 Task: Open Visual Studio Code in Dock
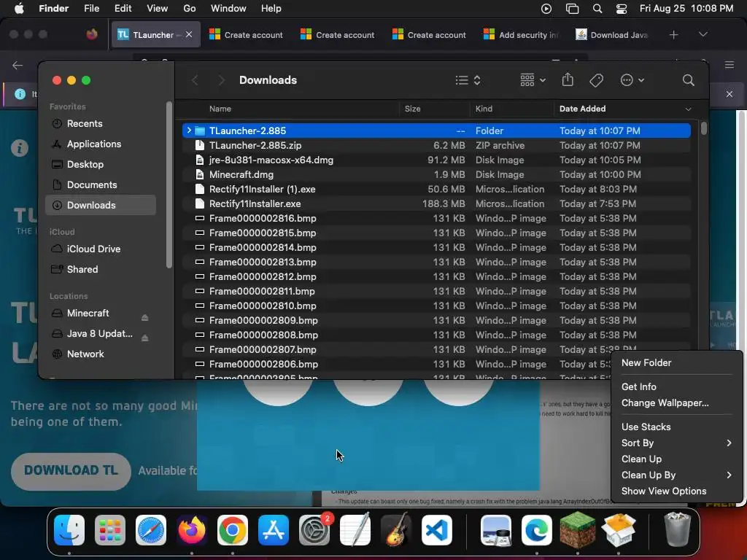437,530
